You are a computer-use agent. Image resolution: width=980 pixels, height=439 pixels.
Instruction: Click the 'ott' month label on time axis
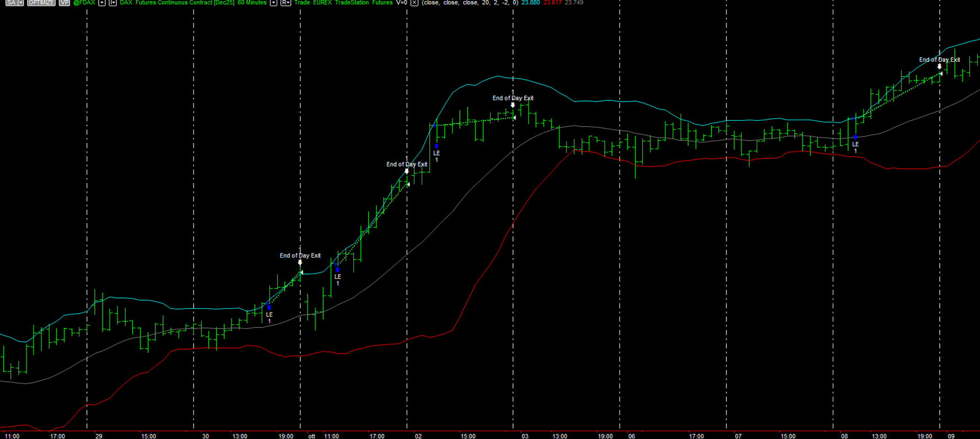point(311,436)
